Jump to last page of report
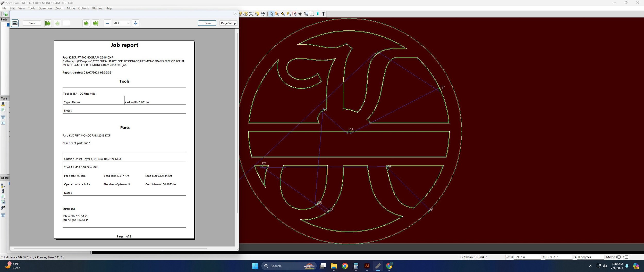 coord(96,23)
